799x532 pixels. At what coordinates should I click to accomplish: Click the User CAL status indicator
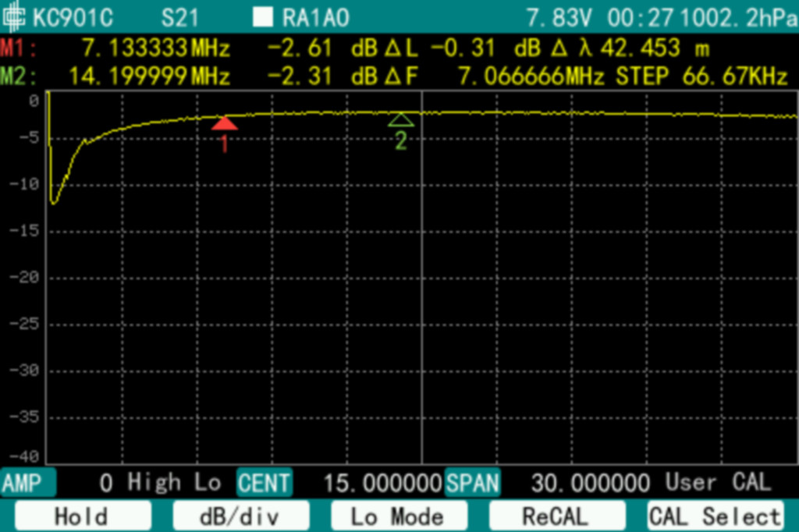717,483
